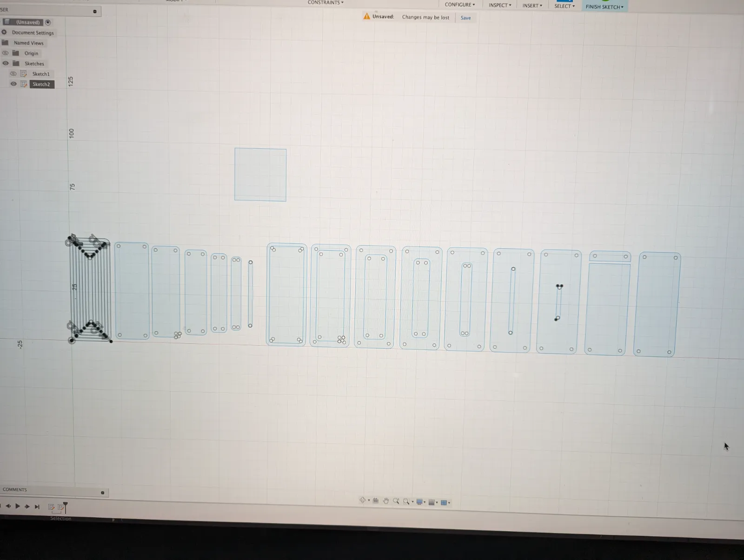Click the Comments panel title
Viewport: 744px width, 560px height.
click(x=14, y=489)
